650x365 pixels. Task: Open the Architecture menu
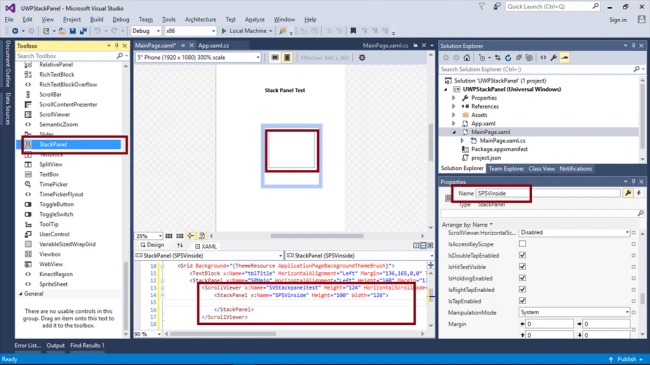click(x=200, y=19)
